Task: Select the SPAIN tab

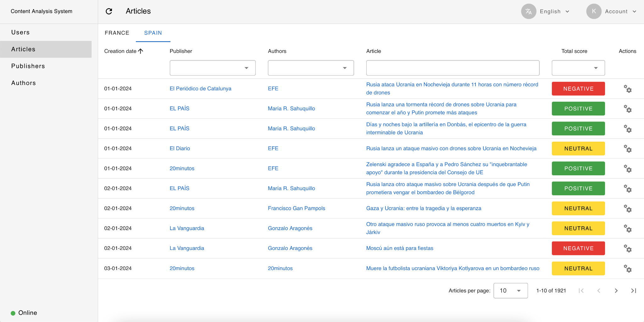Action: click(x=153, y=33)
